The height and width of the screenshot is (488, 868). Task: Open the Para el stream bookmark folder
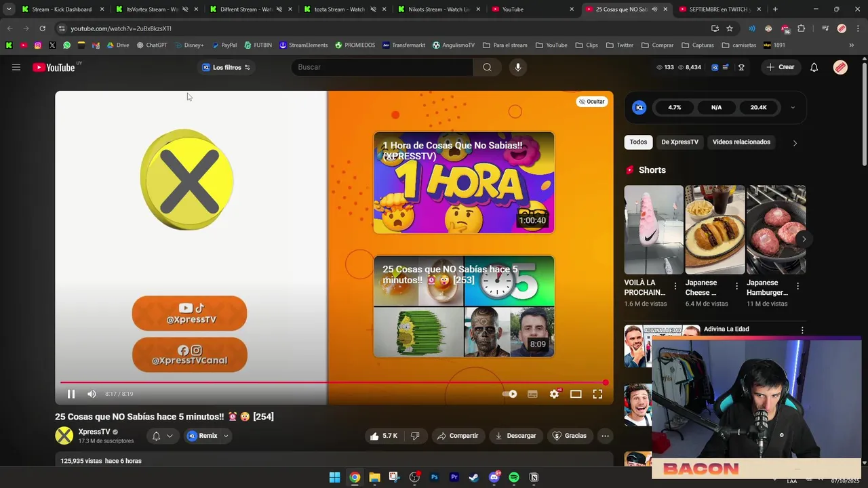tap(505, 45)
